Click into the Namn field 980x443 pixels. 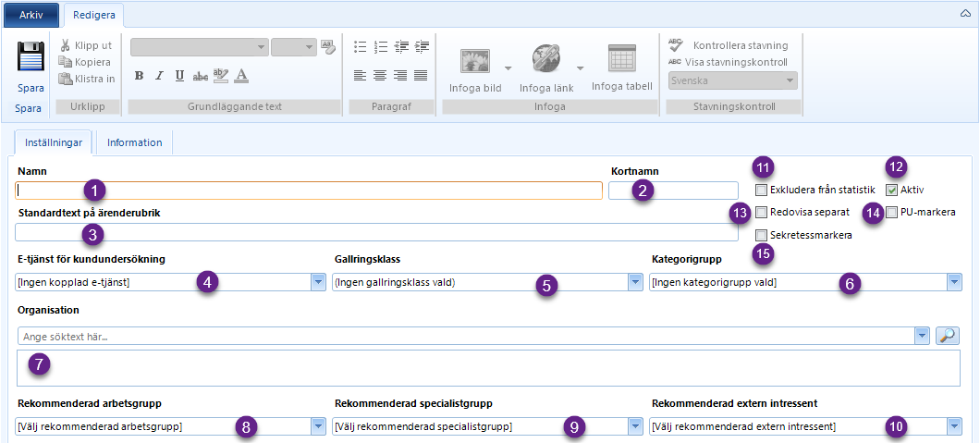(x=309, y=190)
